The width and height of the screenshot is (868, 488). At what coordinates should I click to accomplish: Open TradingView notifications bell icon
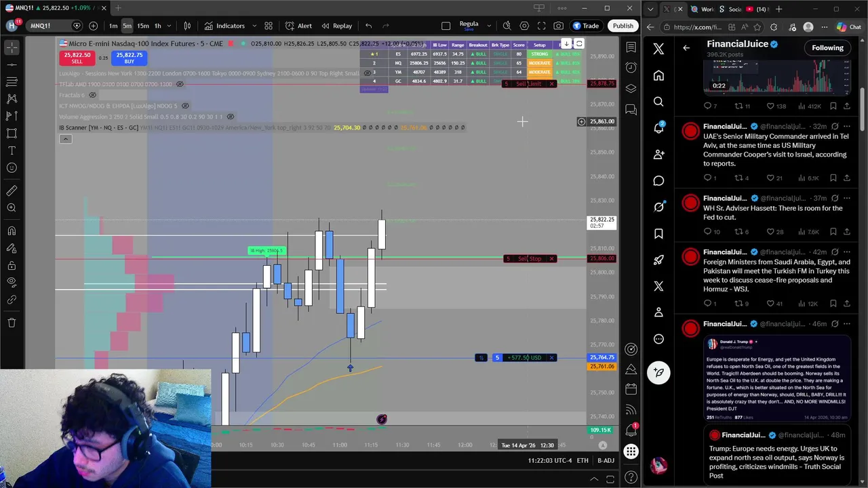tap(631, 430)
